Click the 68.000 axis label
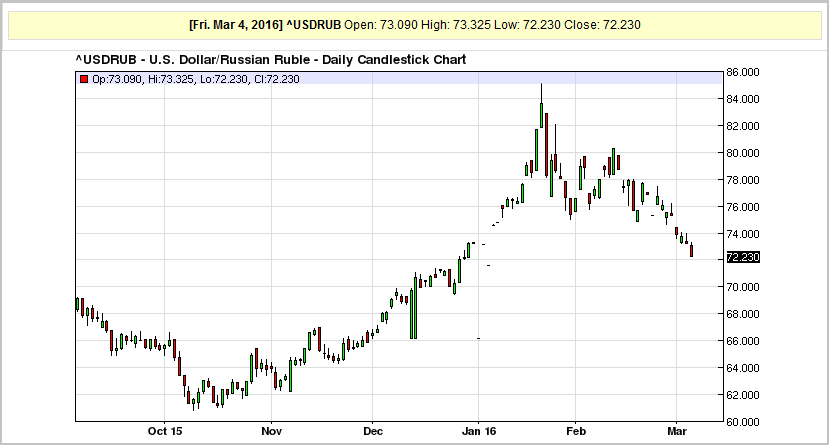 tap(743, 314)
